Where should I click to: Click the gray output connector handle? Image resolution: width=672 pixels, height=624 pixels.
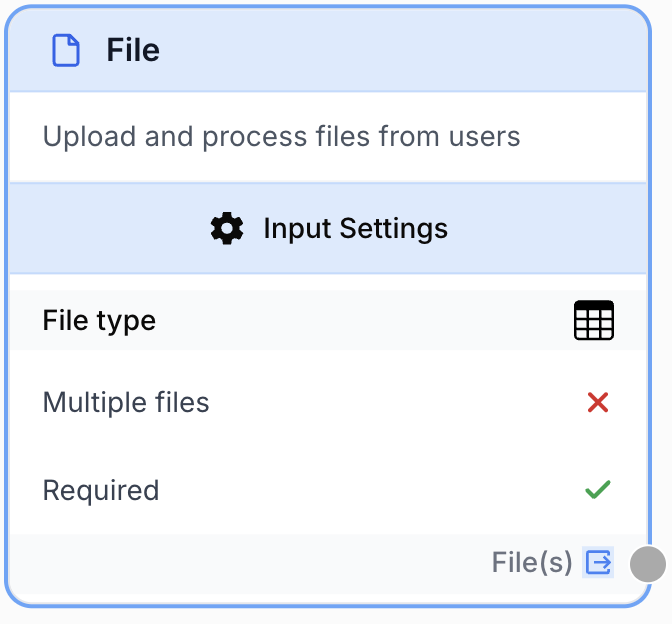coord(648,564)
